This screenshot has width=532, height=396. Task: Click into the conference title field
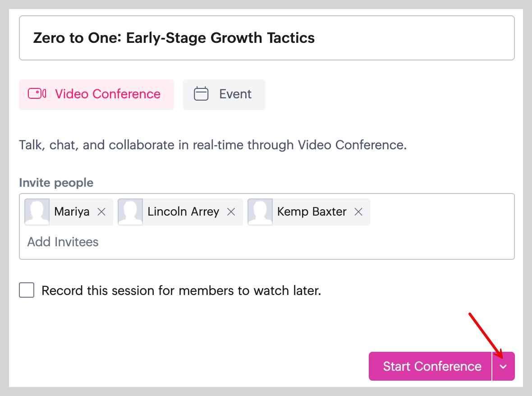(x=266, y=38)
